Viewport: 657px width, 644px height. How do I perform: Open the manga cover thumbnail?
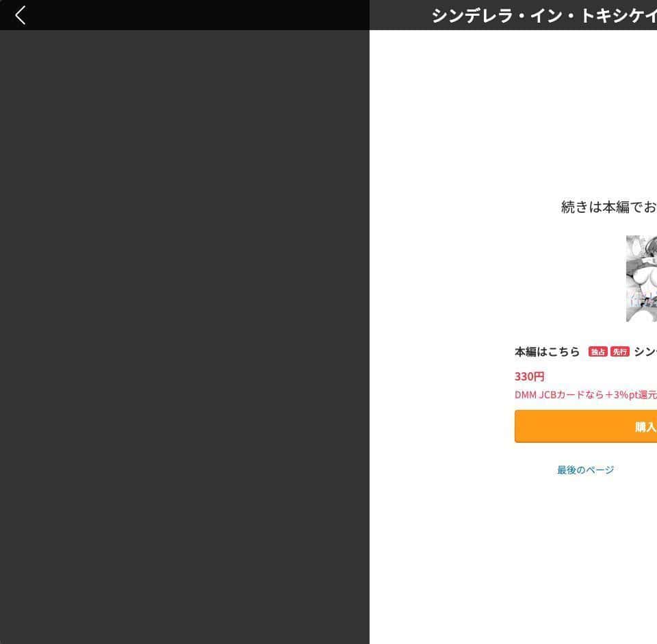[641, 279]
